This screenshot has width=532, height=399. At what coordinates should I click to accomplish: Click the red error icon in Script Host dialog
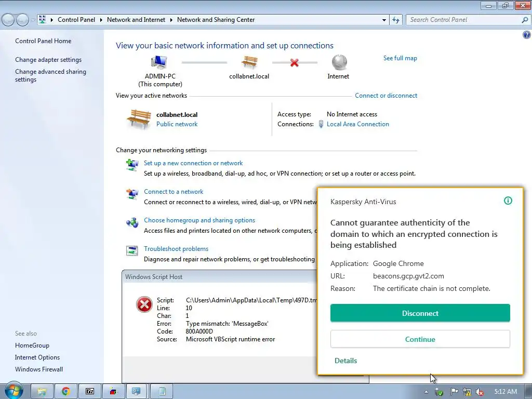(x=144, y=304)
